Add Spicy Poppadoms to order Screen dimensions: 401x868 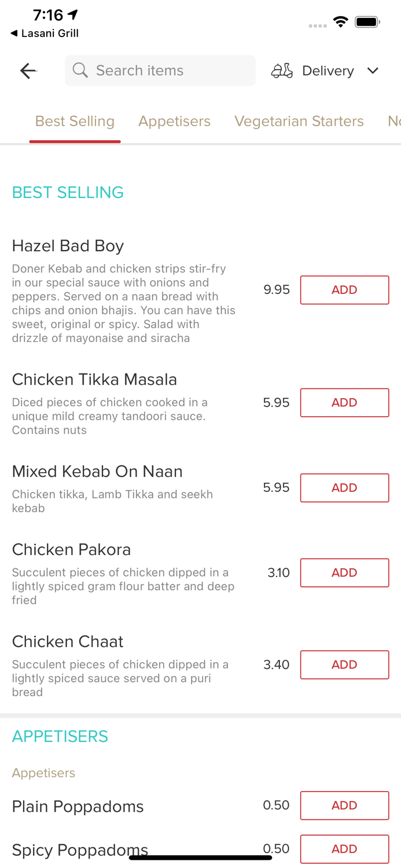click(344, 849)
